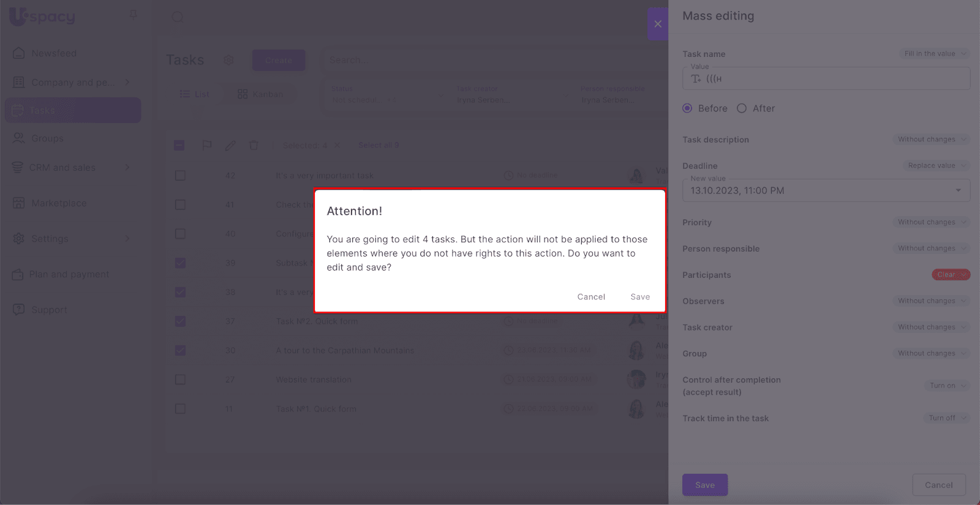Click the flag icon in tasks toolbar

pyautogui.click(x=207, y=145)
